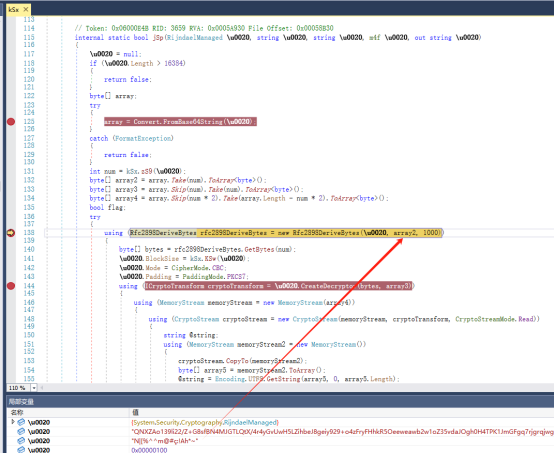Image resolution: width=554 pixels, height=454 pixels.
Task: Click 'bool flag' declaration on line 135
Action: coord(107,208)
